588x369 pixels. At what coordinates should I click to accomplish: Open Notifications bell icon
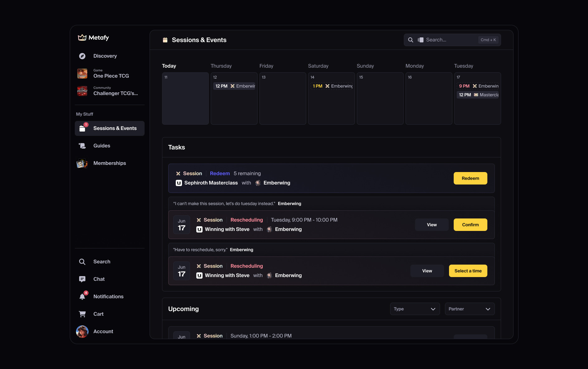click(x=82, y=297)
